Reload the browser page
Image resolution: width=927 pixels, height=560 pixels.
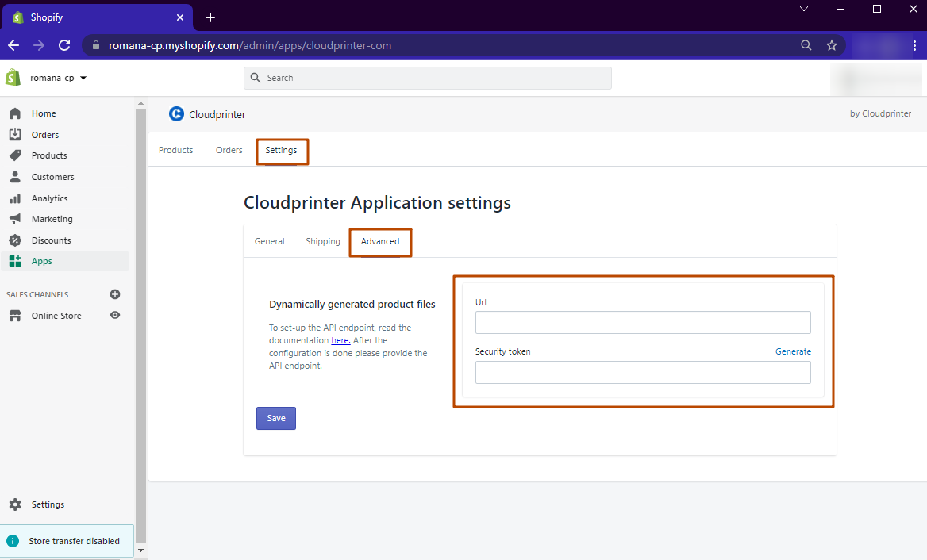pos(64,45)
